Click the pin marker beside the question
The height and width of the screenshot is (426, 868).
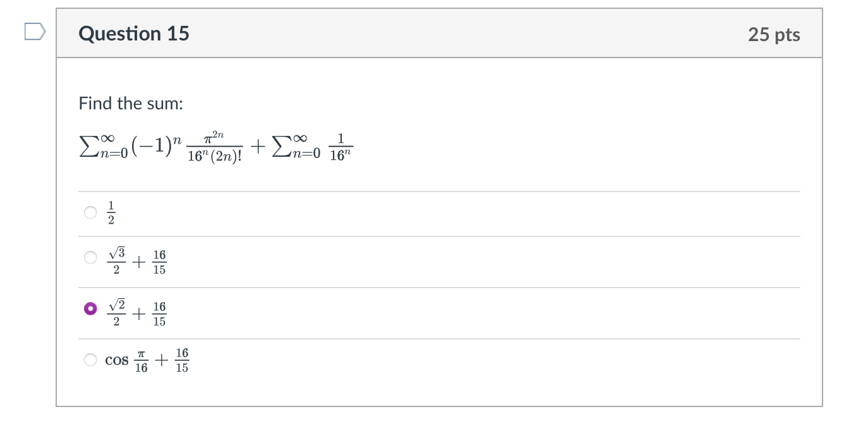point(34,30)
